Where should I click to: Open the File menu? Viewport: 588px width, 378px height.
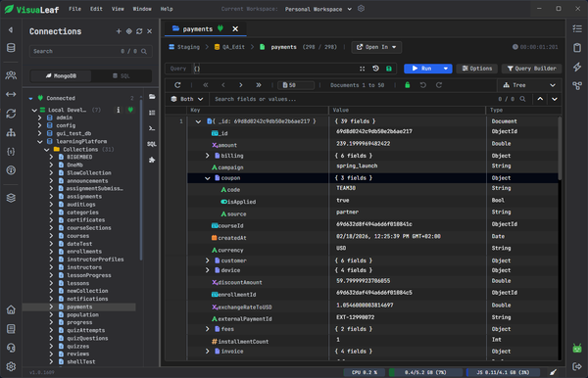pos(74,9)
